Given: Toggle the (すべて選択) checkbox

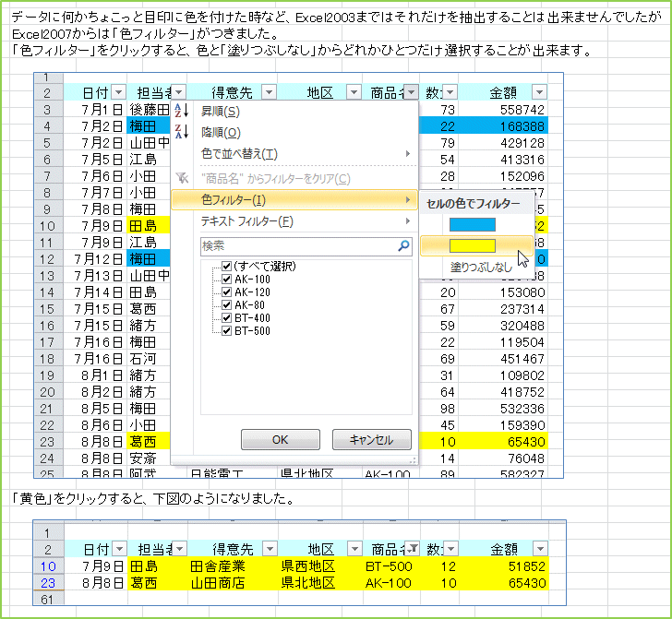Looking at the screenshot, I should pos(227,266).
